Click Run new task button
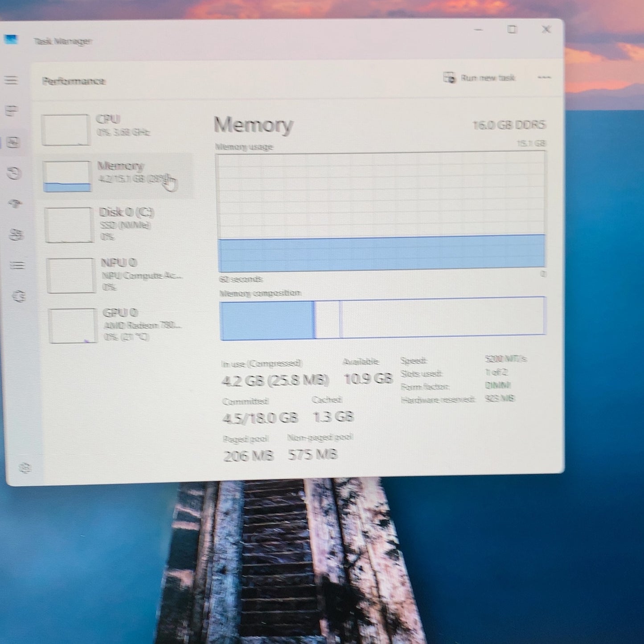The height and width of the screenshot is (644, 644). tap(480, 78)
